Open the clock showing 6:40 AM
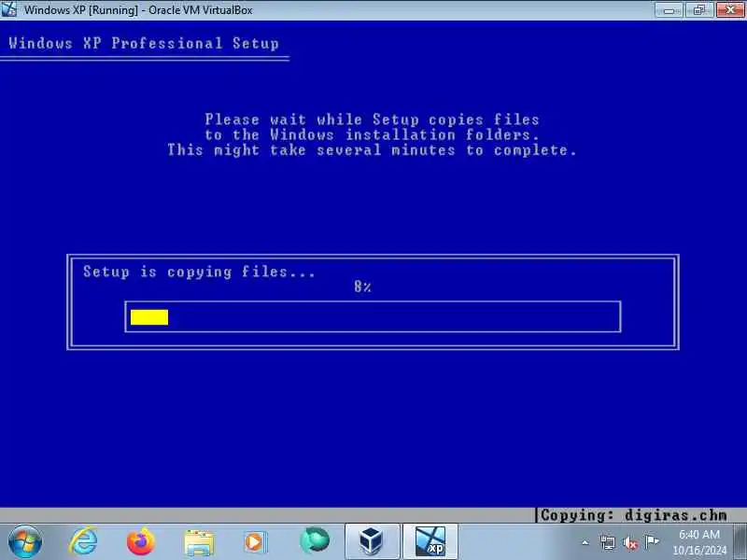Screen dimensions: 747x560 (x=698, y=534)
